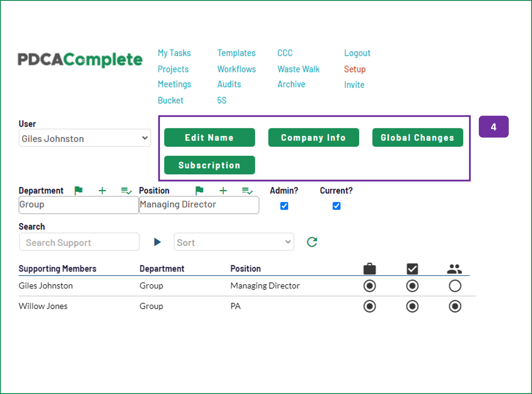Click the Edit Name button
Image resolution: width=532 pixels, height=394 pixels.
tap(209, 137)
